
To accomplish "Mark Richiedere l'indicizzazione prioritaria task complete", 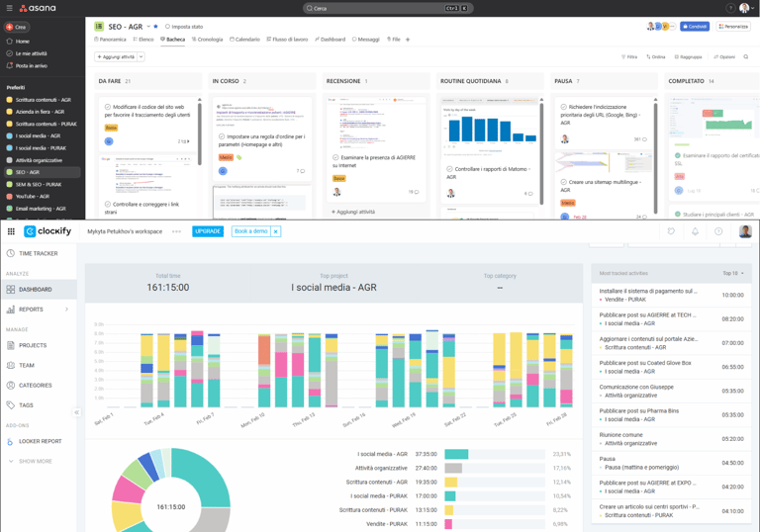I will tap(564, 107).
